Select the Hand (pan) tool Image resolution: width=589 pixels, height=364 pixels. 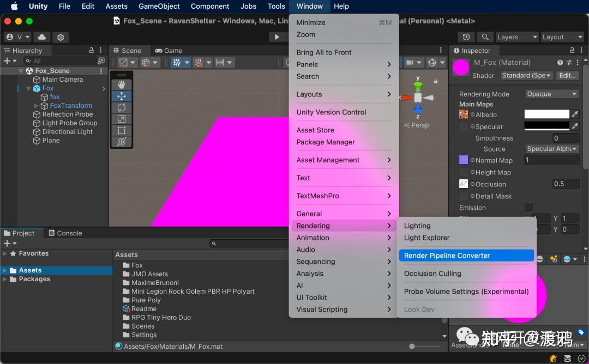coord(122,84)
